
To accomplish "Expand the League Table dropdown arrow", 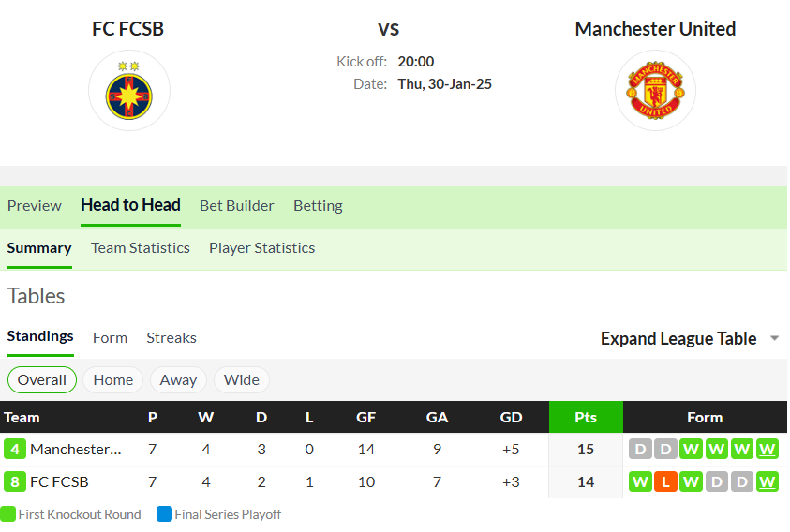I will (775, 338).
